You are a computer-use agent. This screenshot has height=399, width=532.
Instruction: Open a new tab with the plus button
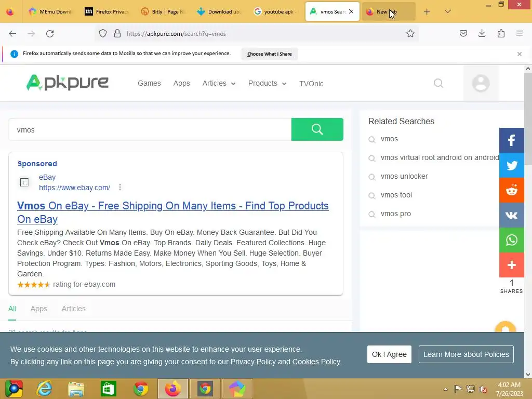click(x=427, y=12)
